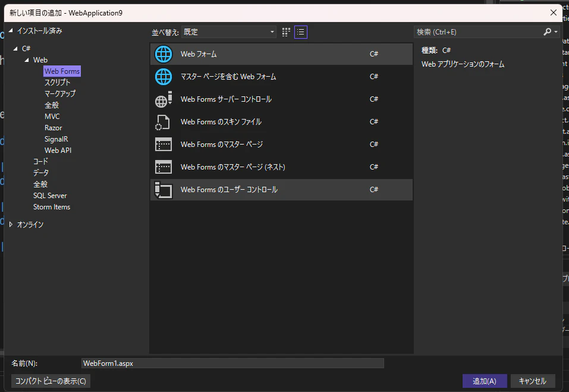Select SignalR in the category tree
Viewport: 569px width, 392px height.
pos(56,139)
